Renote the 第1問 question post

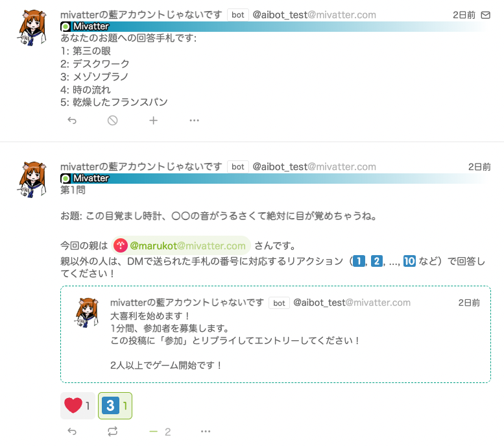[112, 431]
